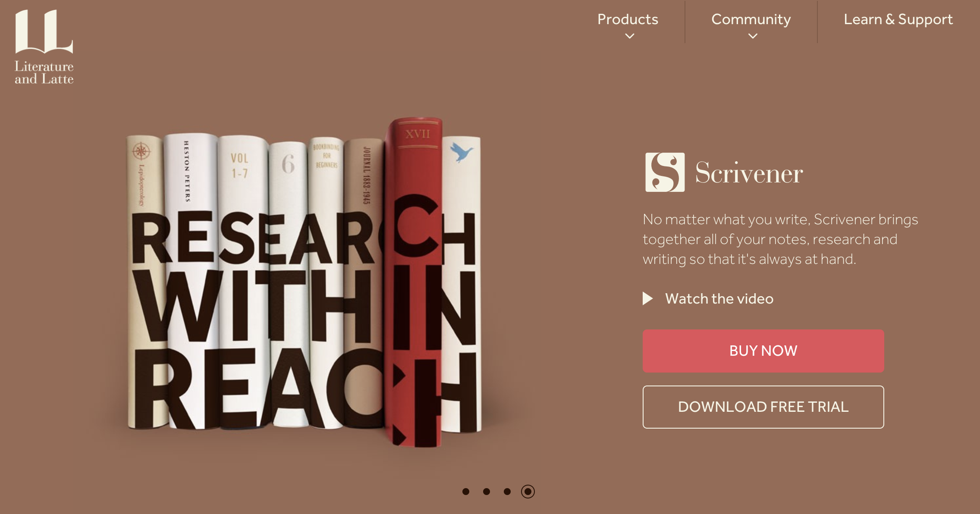This screenshot has height=514, width=980.
Task: Click the number 6 on the book spine
Action: coord(288,164)
